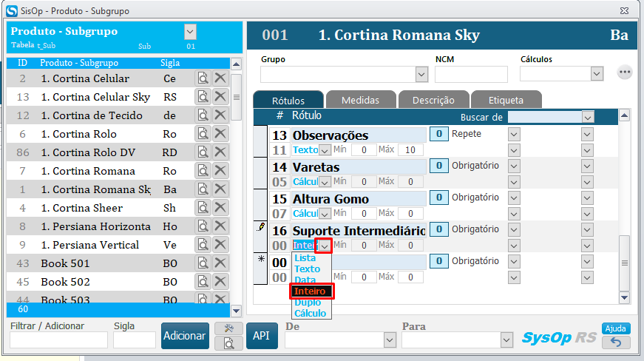Image resolution: width=644 pixels, height=361 pixels.
Task: Open the type dropdown for Observações
Action: click(x=324, y=150)
